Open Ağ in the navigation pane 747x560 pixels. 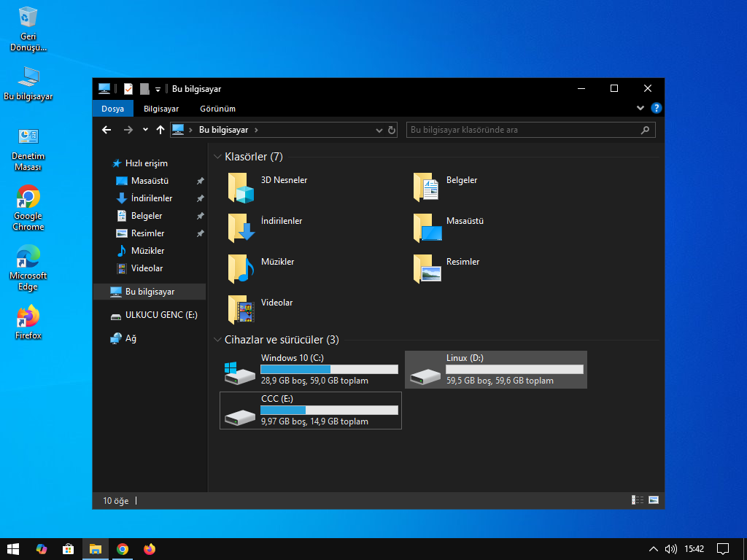131,338
